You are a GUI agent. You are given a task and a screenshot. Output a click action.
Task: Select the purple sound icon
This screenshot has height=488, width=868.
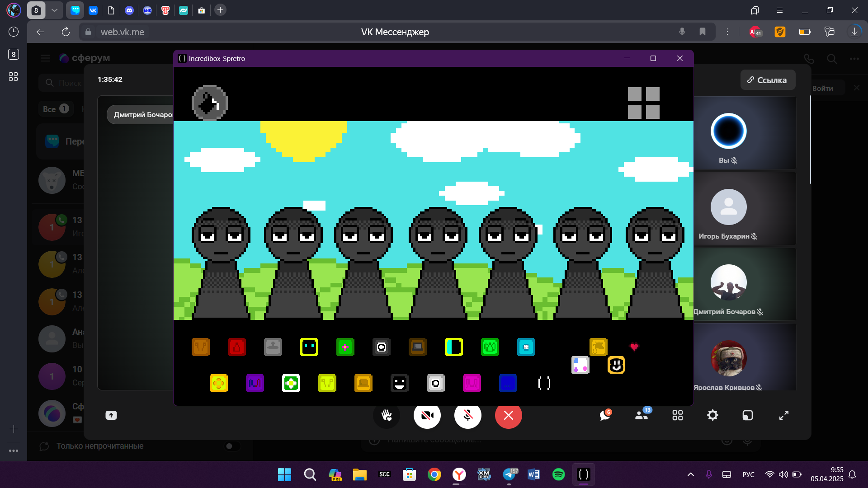tap(255, 383)
